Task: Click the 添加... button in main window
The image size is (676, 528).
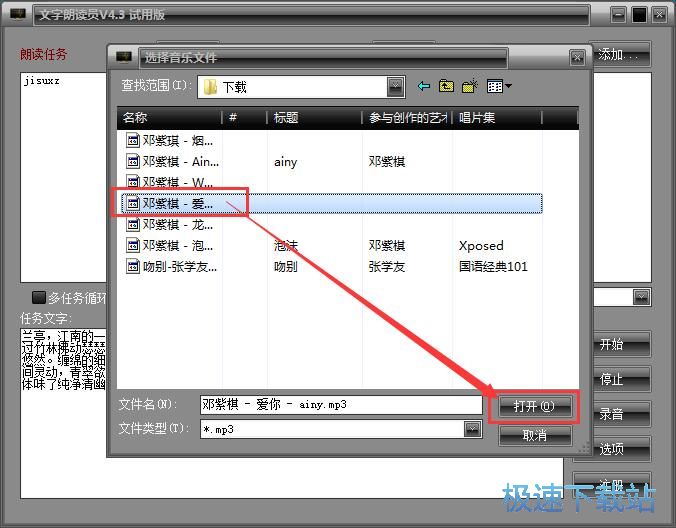Action: tap(620, 55)
